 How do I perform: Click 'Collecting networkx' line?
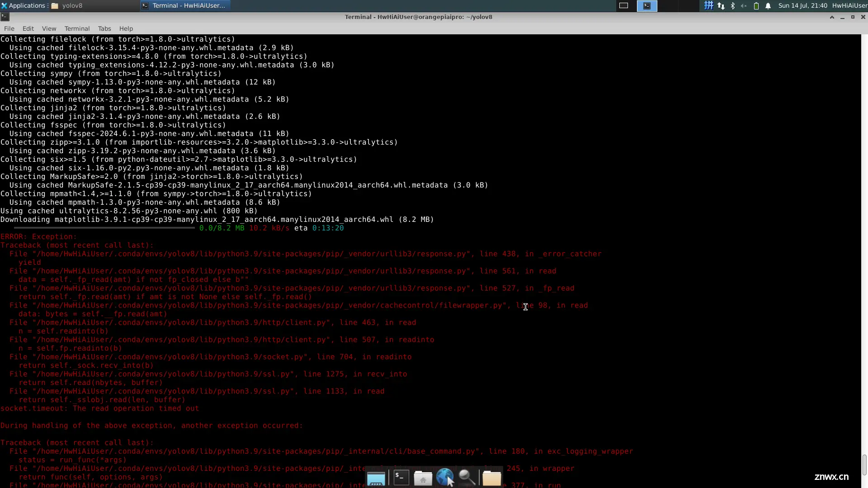click(x=118, y=91)
